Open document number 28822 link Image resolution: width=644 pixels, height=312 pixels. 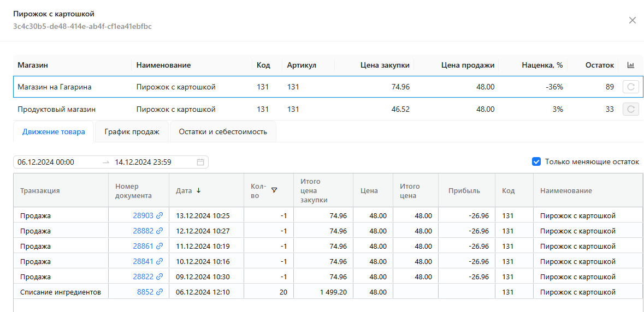(x=143, y=277)
